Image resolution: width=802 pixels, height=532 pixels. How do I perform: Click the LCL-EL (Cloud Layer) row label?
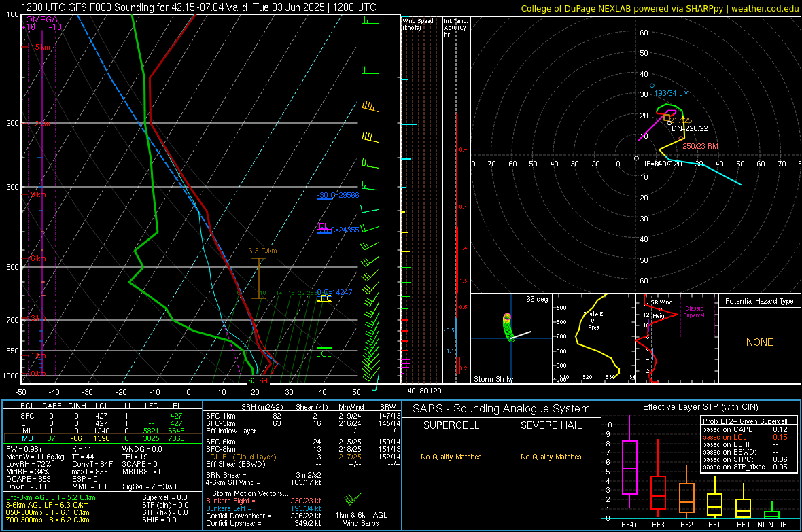coord(241,457)
